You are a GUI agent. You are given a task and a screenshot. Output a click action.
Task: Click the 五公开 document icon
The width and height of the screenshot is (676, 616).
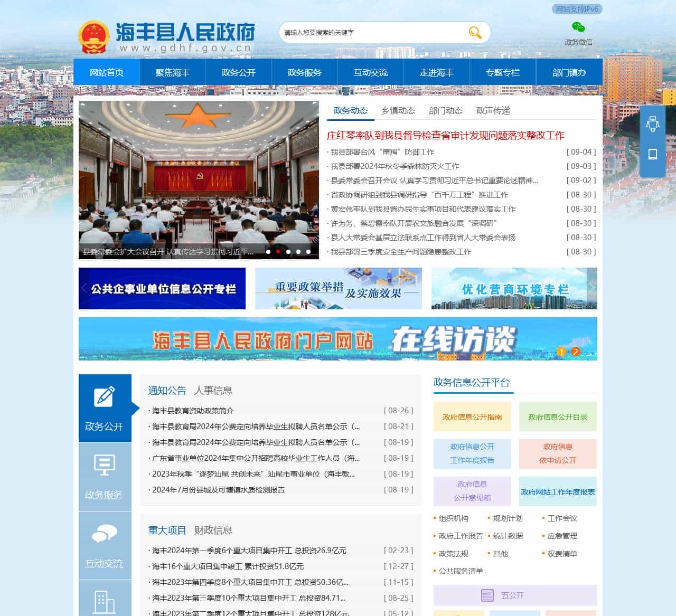[x=487, y=595]
